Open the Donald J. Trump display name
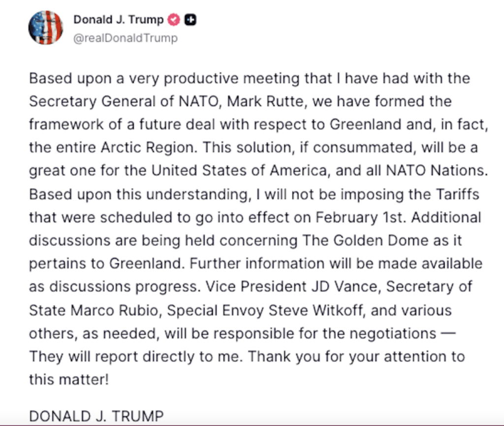504x426 pixels. [x=119, y=20]
